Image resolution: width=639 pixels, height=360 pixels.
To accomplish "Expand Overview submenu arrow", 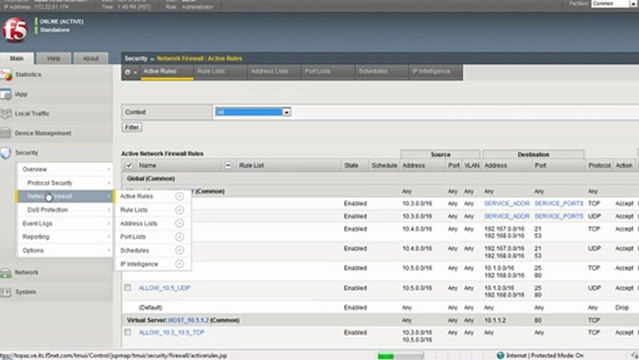I will 109,169.
